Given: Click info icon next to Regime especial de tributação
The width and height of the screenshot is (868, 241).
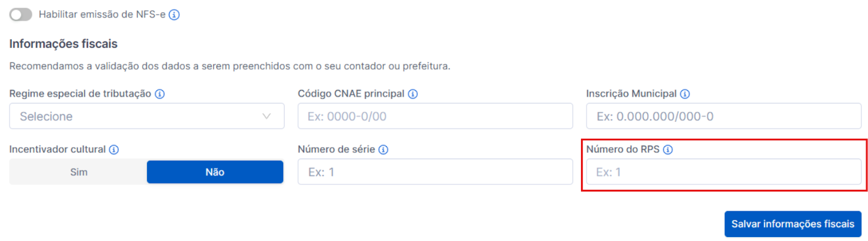Looking at the screenshot, I should (x=159, y=94).
